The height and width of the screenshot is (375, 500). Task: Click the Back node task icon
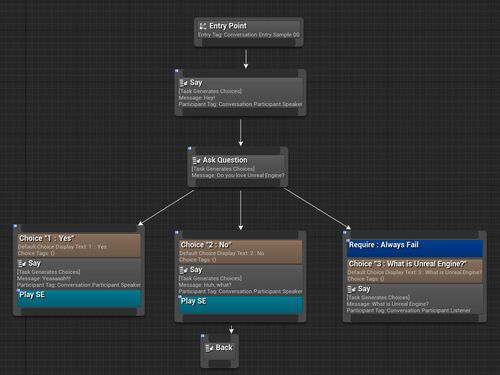[209, 348]
